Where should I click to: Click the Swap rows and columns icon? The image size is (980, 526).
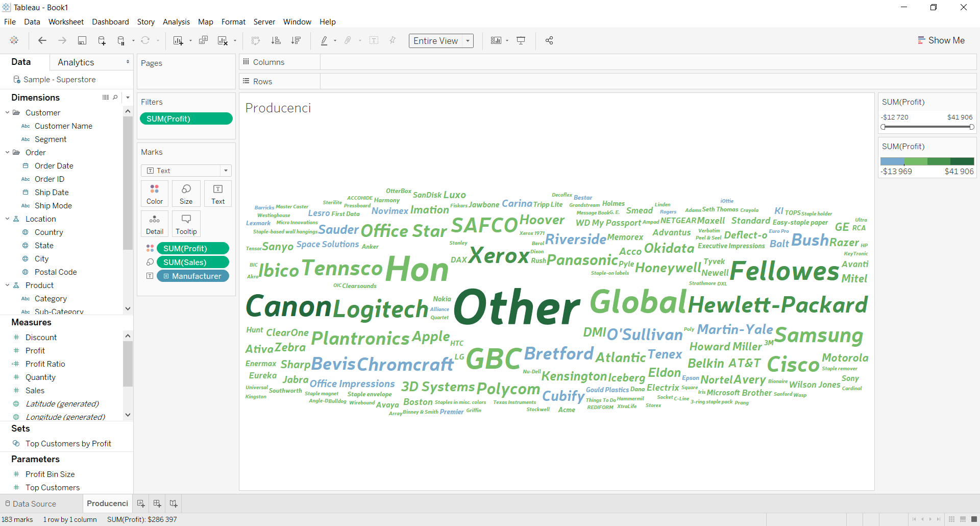click(x=256, y=41)
